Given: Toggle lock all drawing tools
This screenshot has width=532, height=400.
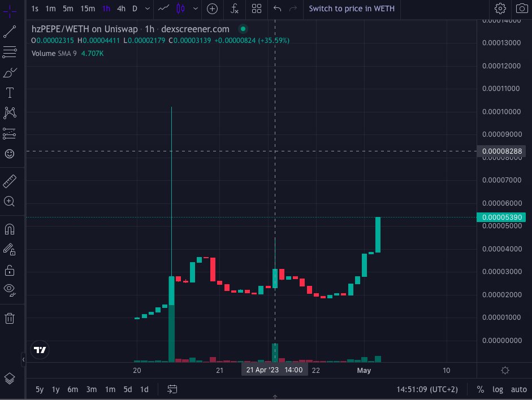Looking at the screenshot, I should [x=10, y=270].
